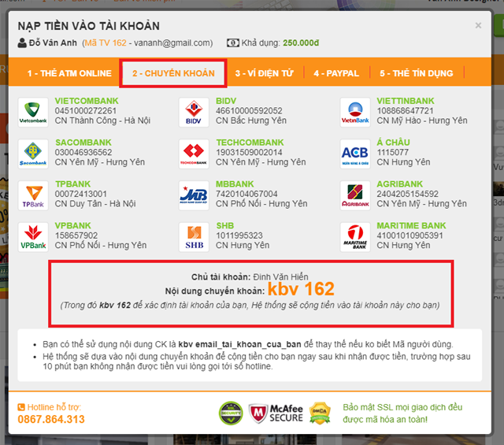Click the Bảo mật SSL security message
Image resolution: width=504 pixels, height=445 pixels.
coord(402,413)
